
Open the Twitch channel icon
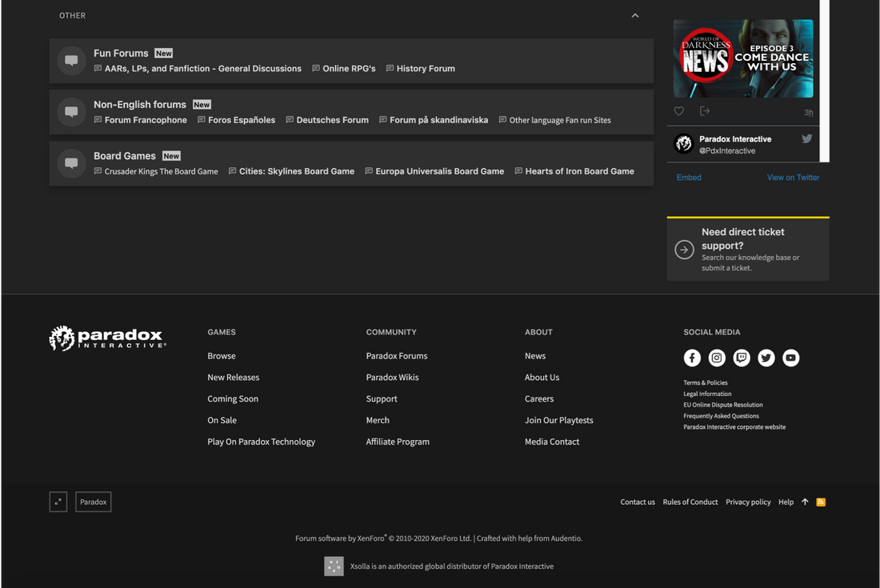742,358
